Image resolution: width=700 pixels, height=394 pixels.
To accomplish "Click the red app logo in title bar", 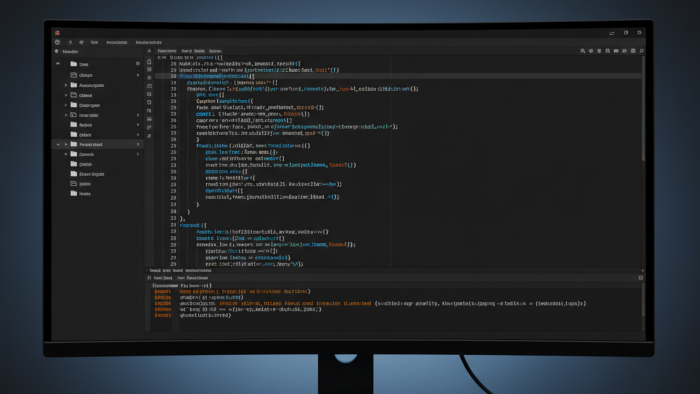I will 57,33.
